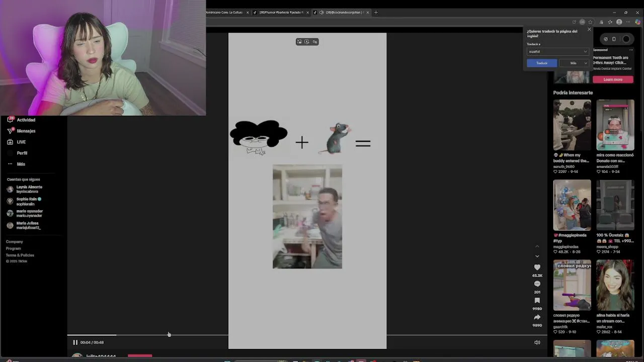Viewport: 644px width, 362px height.
Task: Switch to the Dominicano Core browser tab
Action: click(x=224, y=12)
